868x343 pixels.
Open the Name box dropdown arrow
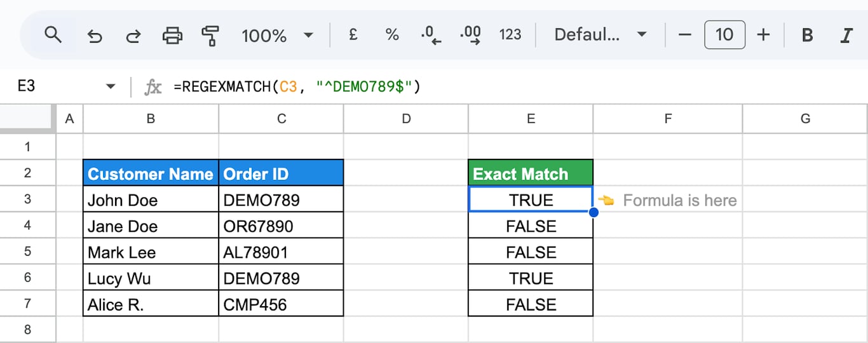click(x=111, y=87)
